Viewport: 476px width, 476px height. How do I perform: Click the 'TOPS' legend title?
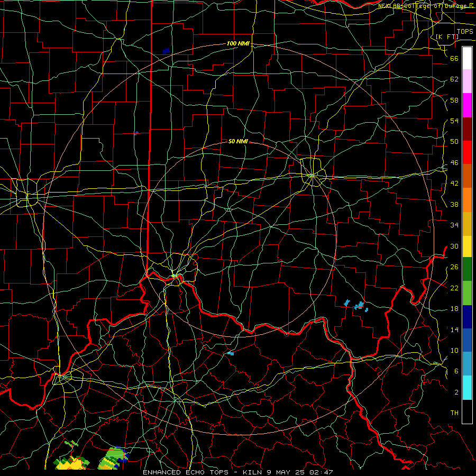click(465, 32)
